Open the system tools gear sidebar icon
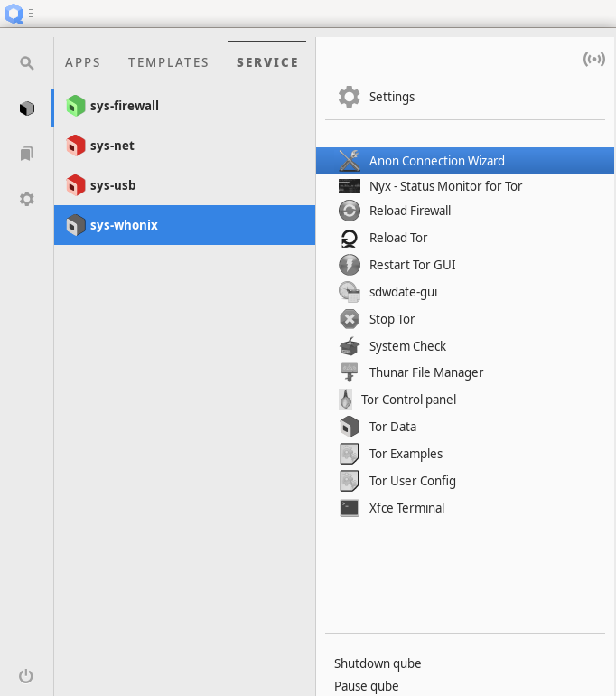The image size is (616, 696). 27,199
